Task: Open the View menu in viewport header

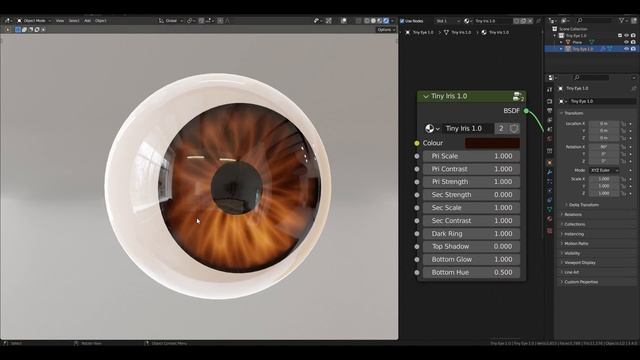Action: click(60, 20)
